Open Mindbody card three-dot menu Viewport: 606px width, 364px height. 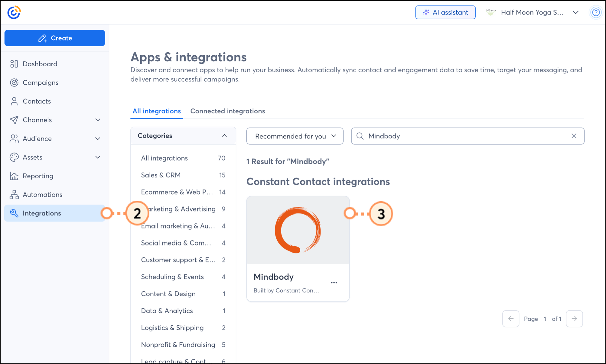pos(334,283)
